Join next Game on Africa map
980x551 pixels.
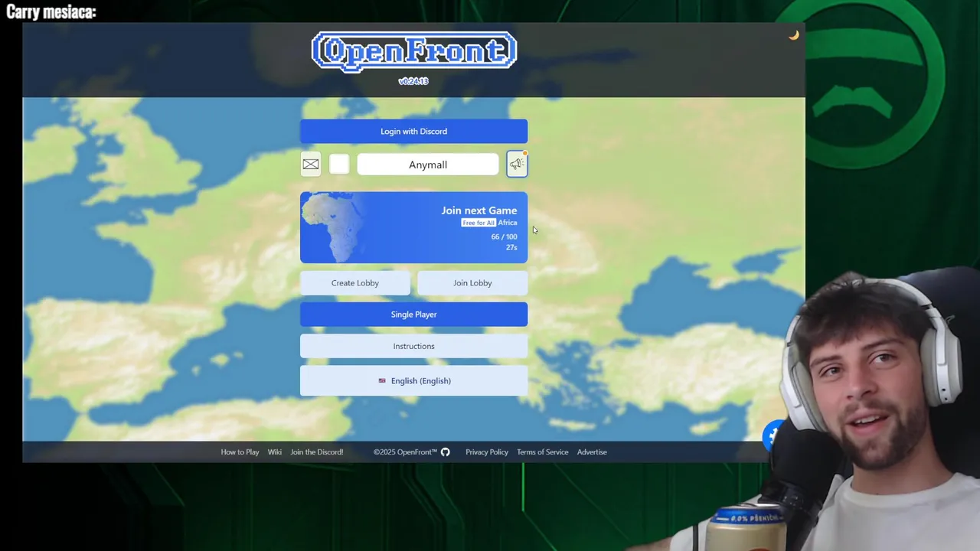(x=413, y=227)
